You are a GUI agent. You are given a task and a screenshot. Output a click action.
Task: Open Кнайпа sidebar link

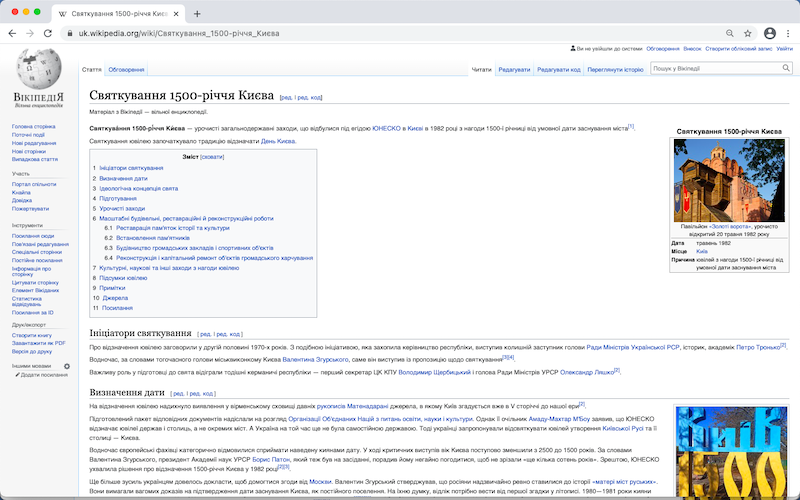pyautogui.click(x=21, y=192)
